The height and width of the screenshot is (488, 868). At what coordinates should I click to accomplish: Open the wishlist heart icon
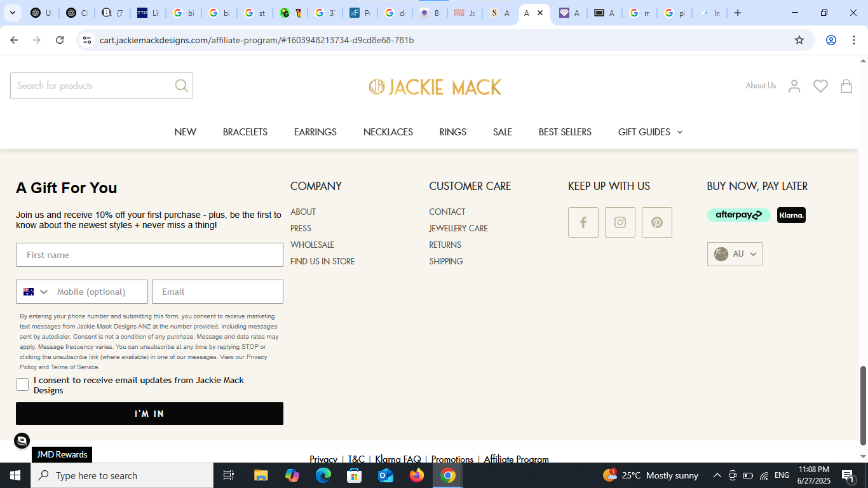(821, 86)
